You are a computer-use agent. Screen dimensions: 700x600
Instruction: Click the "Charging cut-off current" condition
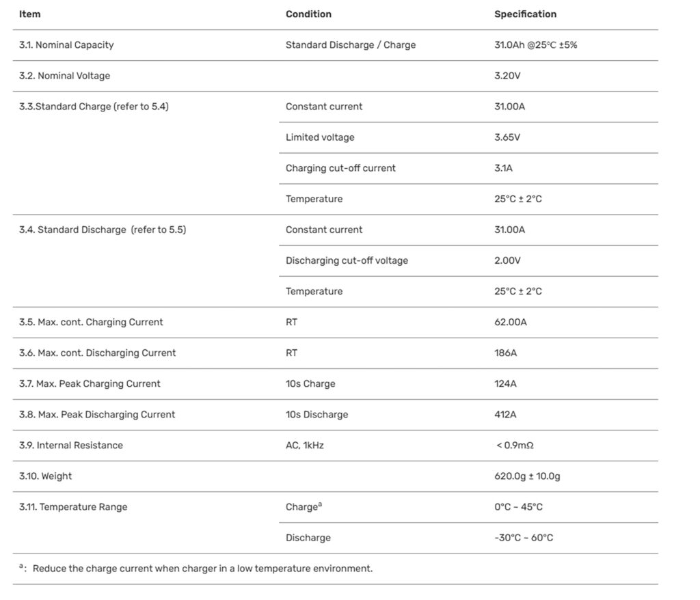(340, 168)
